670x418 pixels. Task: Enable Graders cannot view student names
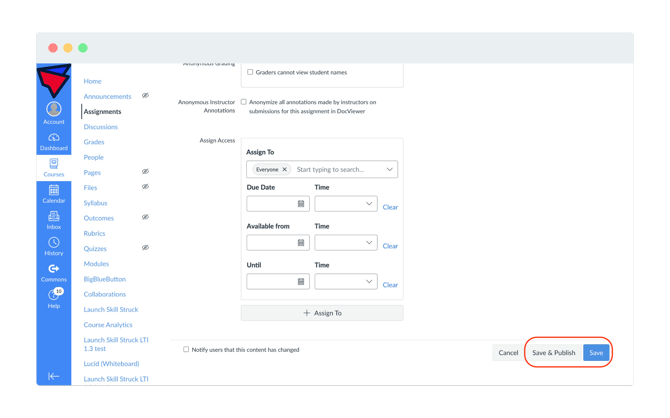click(250, 72)
